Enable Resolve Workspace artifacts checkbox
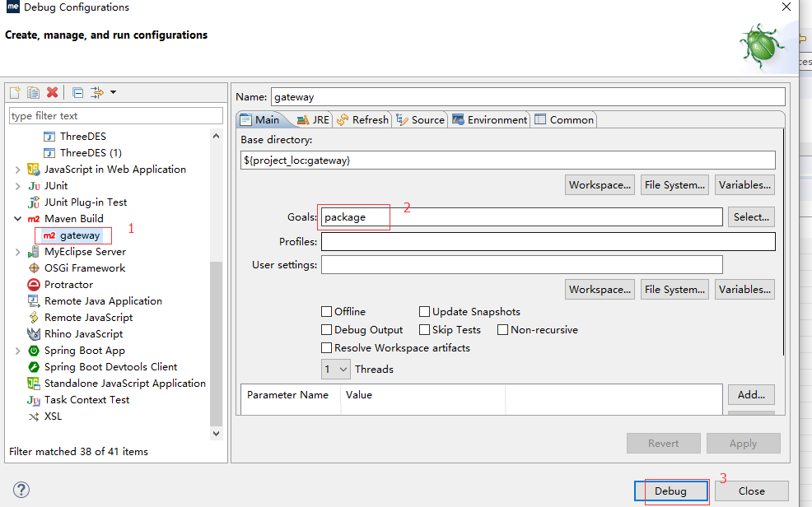The image size is (812, 507). [326, 347]
